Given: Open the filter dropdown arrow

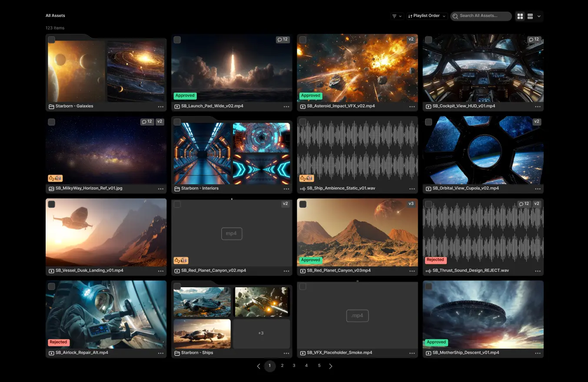Looking at the screenshot, I should (x=400, y=16).
